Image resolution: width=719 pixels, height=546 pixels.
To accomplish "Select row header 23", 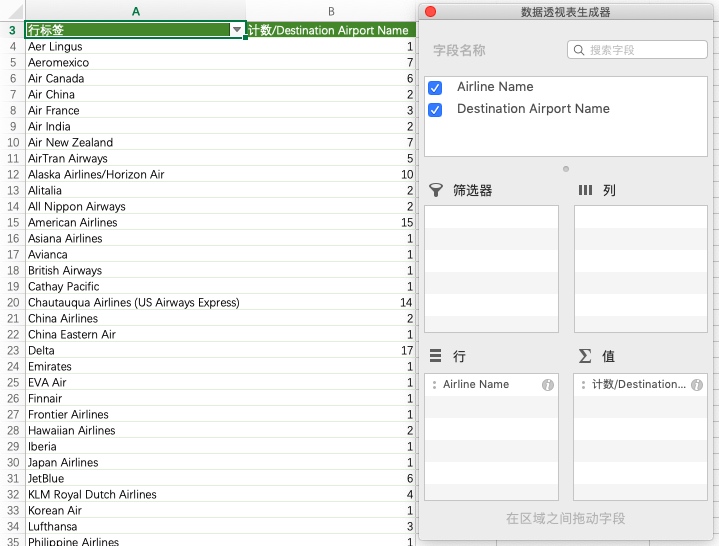I will 13,351.
